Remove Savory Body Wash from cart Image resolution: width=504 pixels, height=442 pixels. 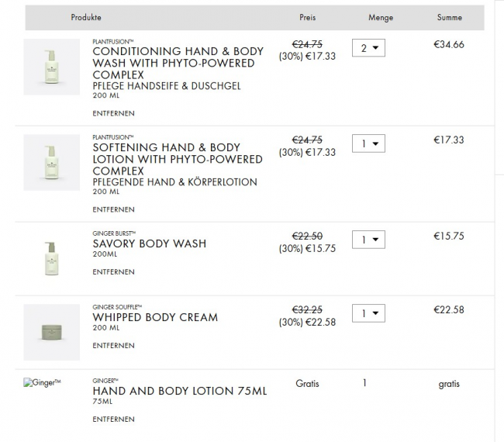coord(113,272)
